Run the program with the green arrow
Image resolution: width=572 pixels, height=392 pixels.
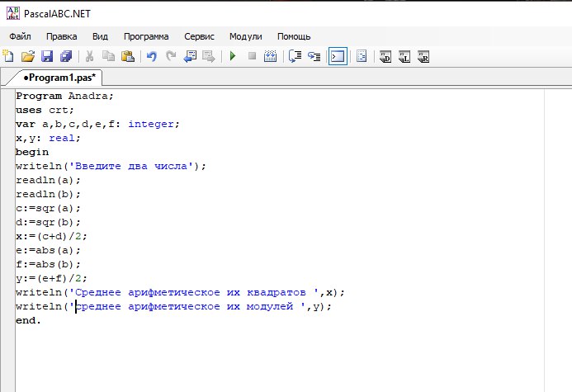(233, 57)
